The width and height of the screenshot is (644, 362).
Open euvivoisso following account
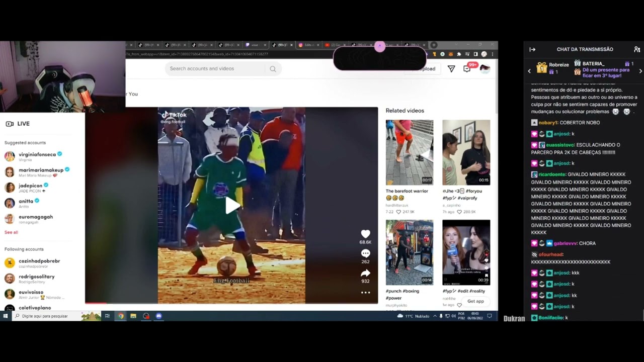tap(35, 294)
